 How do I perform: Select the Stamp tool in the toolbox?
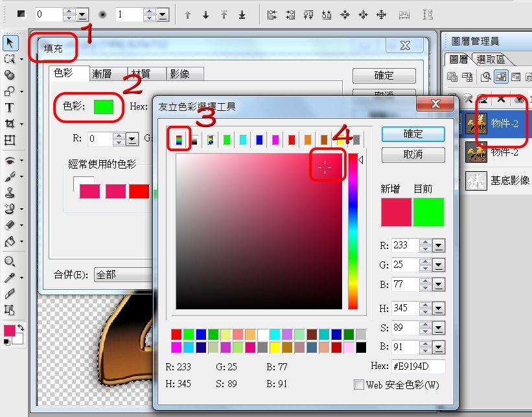point(10,193)
